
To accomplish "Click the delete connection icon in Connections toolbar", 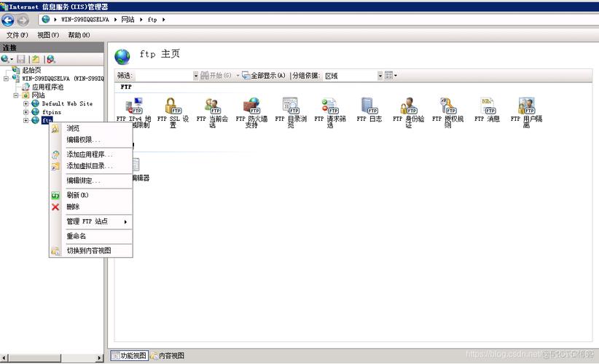I will (50, 59).
